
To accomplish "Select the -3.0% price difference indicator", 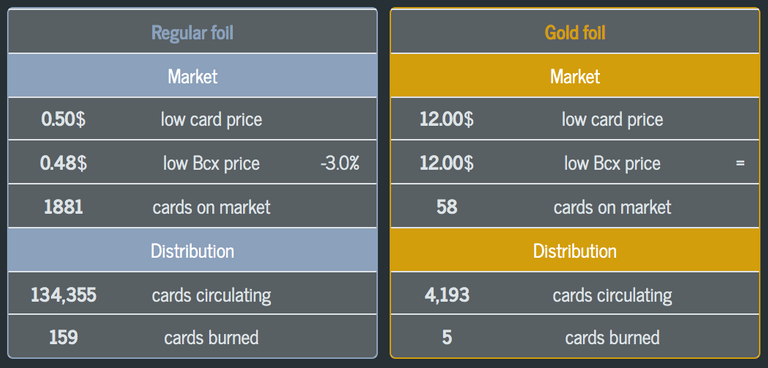I will 340,163.
